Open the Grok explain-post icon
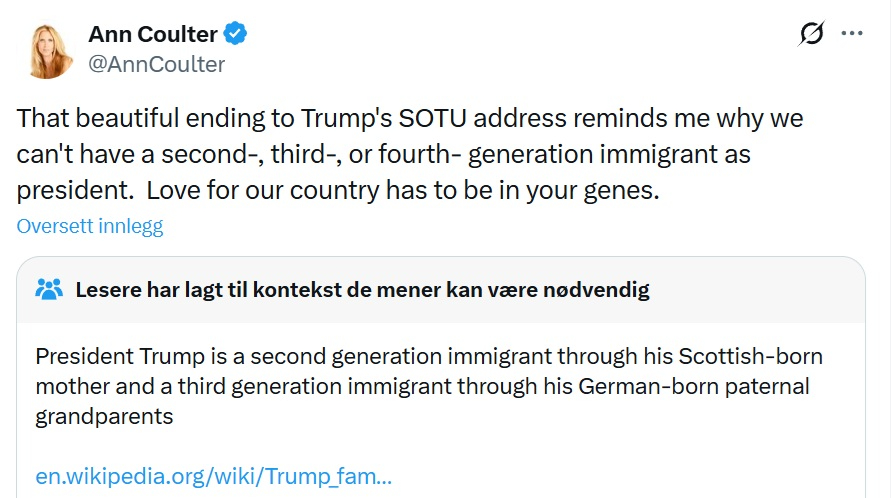Screen dimensions: 891x498 [811, 35]
